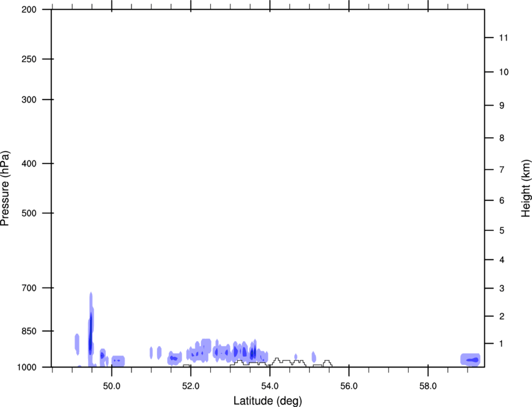Click the 300 pressure tick label
532x407 pixels.
29,100
